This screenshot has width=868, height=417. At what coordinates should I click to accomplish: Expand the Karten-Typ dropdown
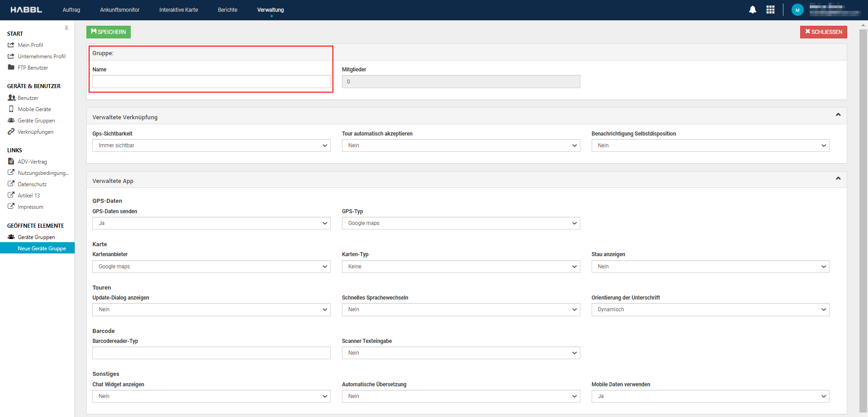(x=460, y=267)
